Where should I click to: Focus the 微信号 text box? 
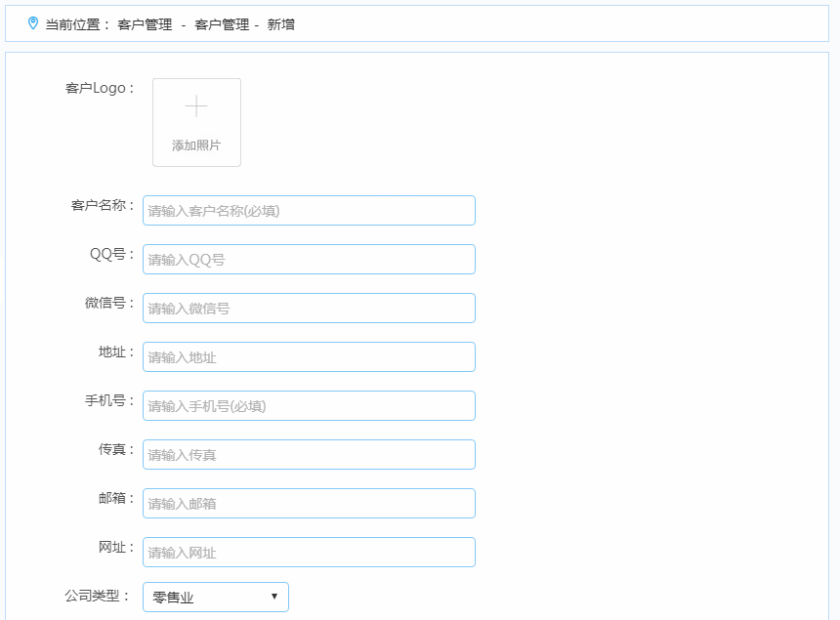tap(309, 309)
